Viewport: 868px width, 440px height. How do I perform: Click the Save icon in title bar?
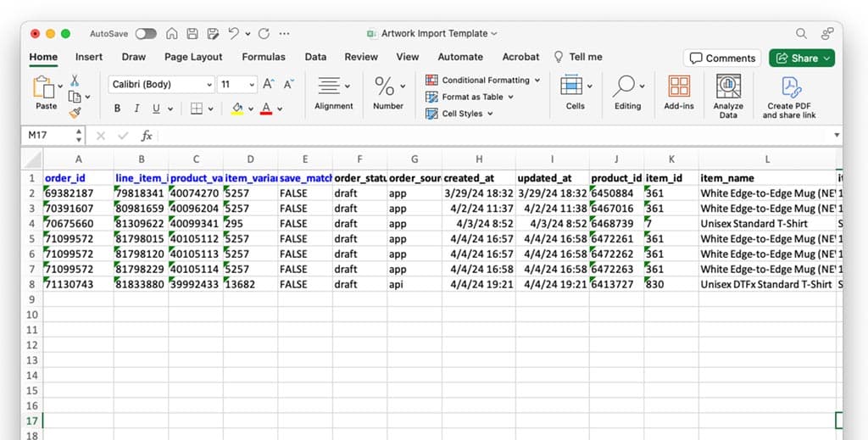192,34
